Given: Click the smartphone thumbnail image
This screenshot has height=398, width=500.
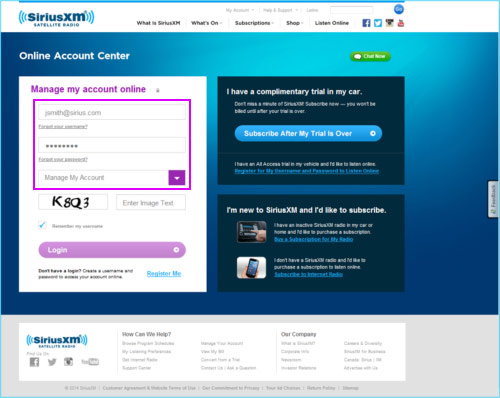Looking at the screenshot, I should (x=251, y=267).
